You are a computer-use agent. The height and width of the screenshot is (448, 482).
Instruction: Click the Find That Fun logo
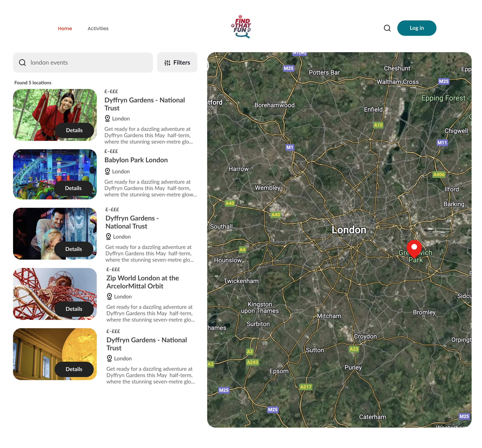241,27
